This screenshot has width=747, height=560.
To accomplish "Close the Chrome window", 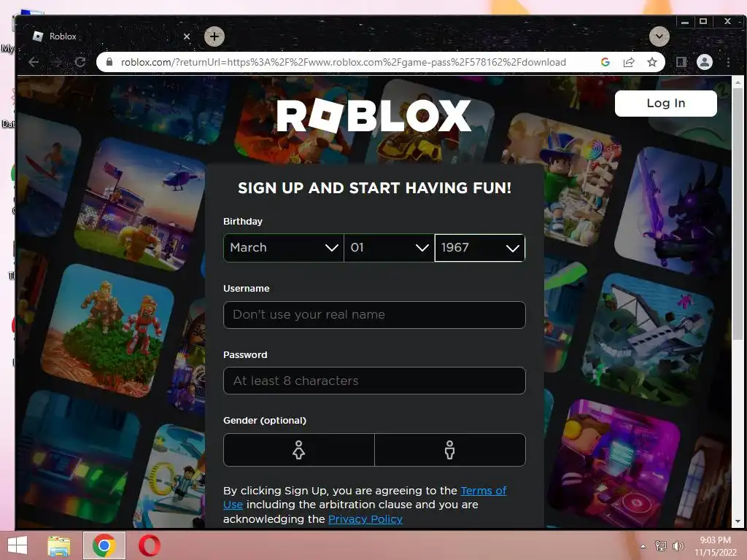I will 727,21.
